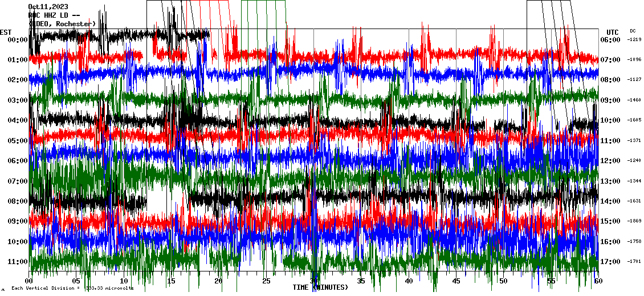This screenshot has width=644, height=296.
Task: Select the 13:00 UTC time label
Action: coord(610,181)
